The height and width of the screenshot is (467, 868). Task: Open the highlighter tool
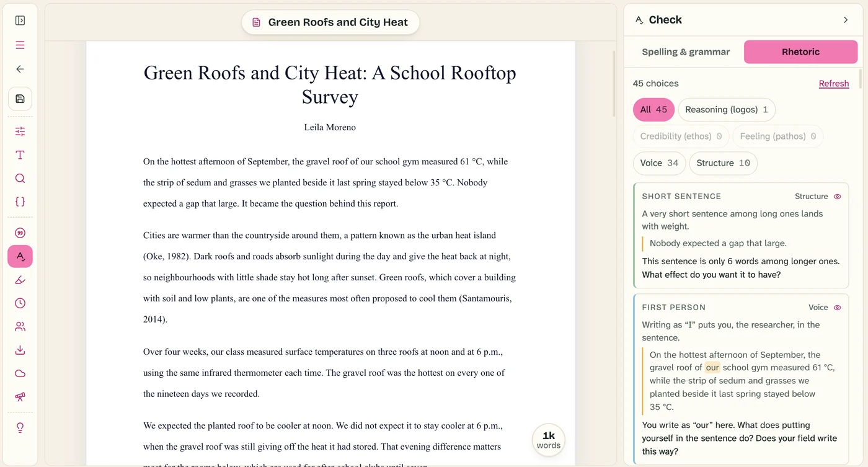tap(20, 280)
